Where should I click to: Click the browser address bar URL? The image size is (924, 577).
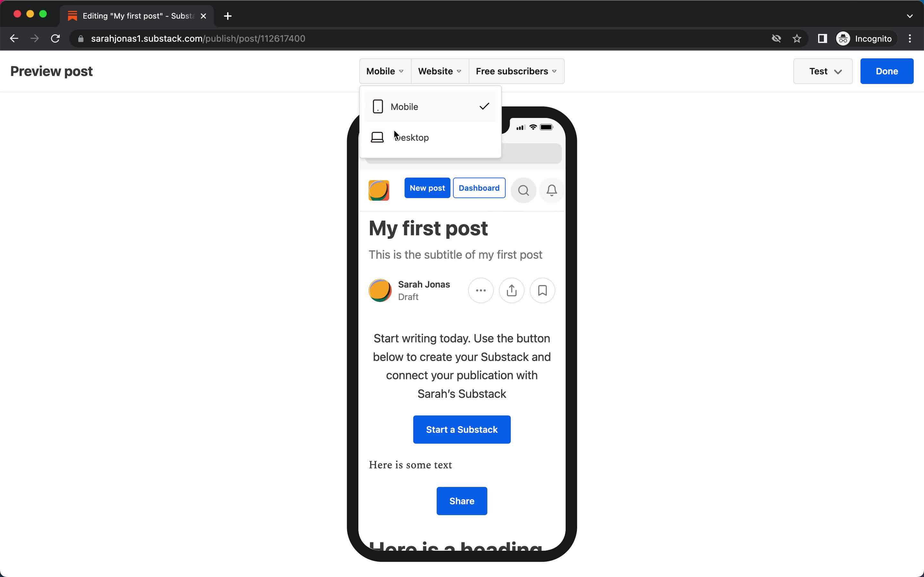(198, 38)
